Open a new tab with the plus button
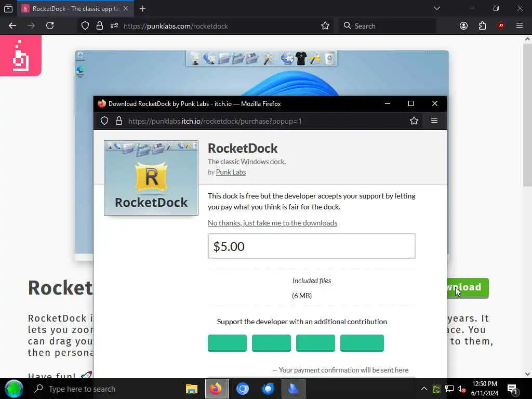Viewport: 532px width, 399px height. (x=142, y=9)
